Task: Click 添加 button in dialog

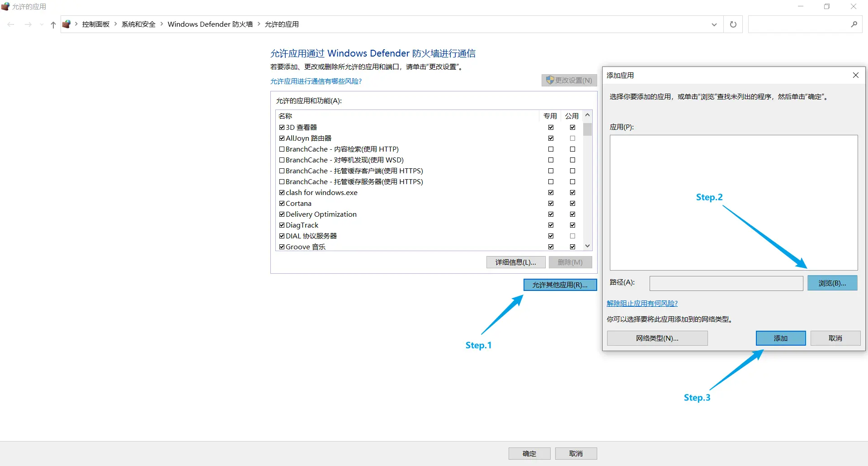Action: tap(781, 338)
